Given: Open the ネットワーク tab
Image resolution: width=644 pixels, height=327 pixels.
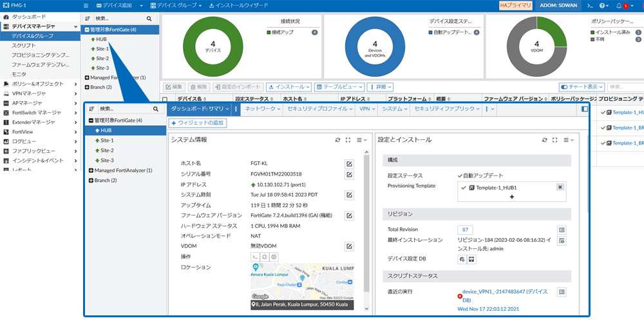Looking at the screenshot, I should point(262,109).
